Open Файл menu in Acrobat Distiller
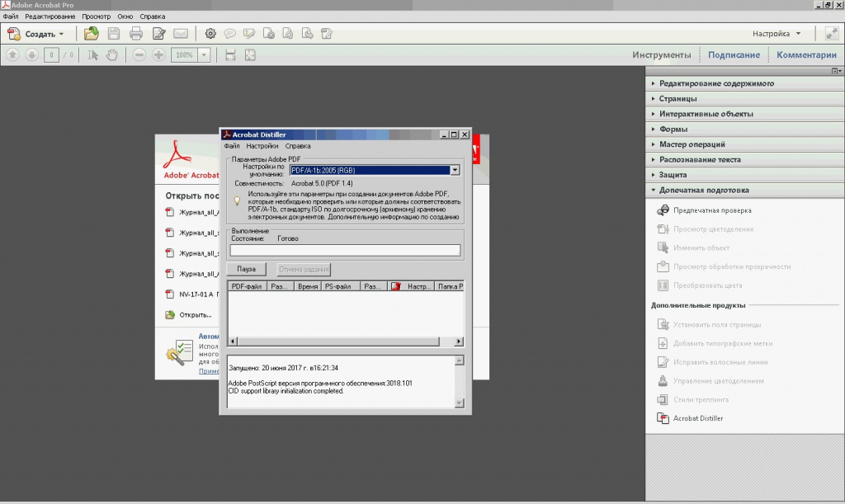 [232, 146]
